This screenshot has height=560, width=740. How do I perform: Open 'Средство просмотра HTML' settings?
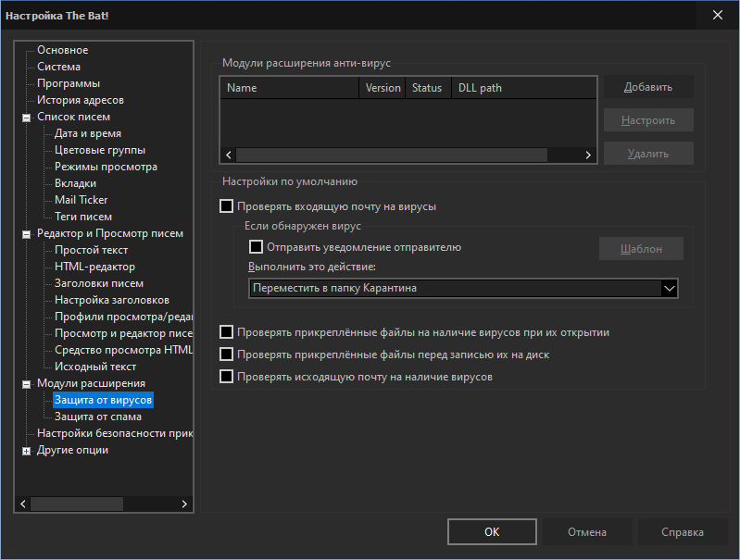point(123,350)
